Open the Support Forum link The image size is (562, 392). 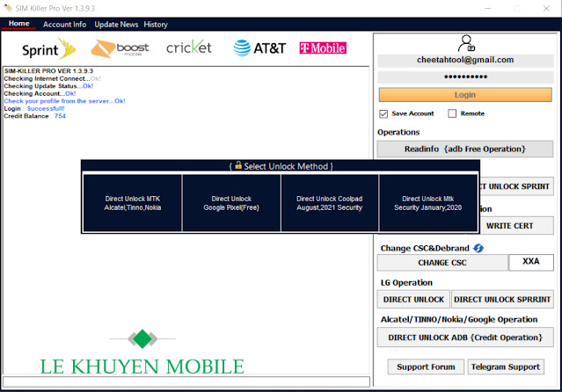(426, 367)
